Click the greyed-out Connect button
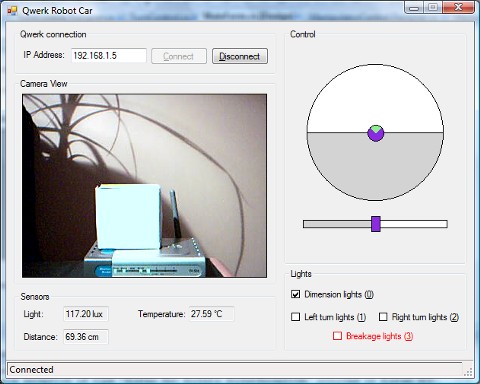This screenshot has height=384, width=480. pos(179,56)
